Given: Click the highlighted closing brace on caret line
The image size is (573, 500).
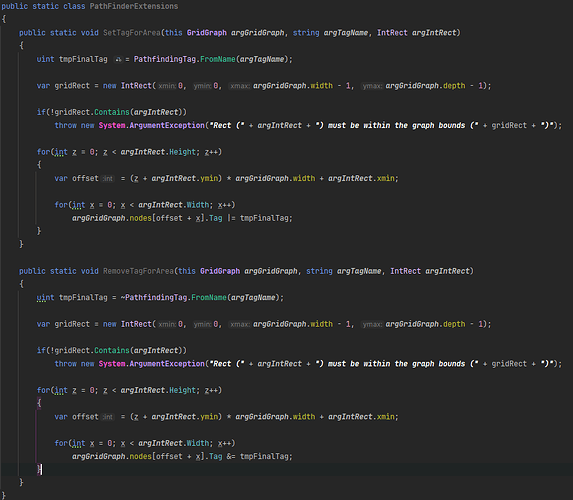Looking at the screenshot, I should tap(39, 469).
